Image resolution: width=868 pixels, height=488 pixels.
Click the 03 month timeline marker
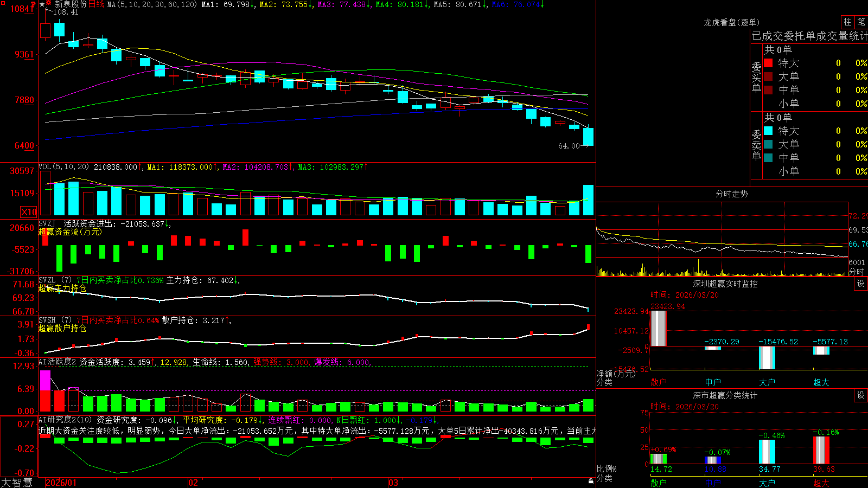(393, 483)
